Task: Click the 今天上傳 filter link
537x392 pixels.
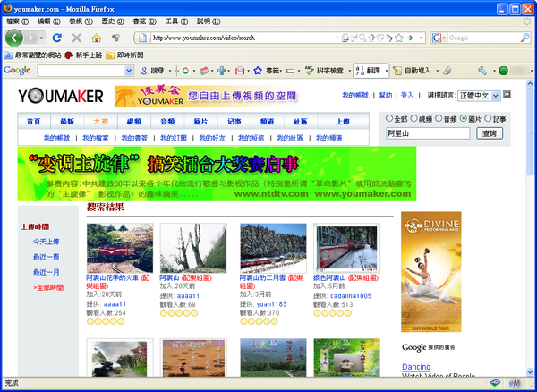Action: click(x=47, y=242)
